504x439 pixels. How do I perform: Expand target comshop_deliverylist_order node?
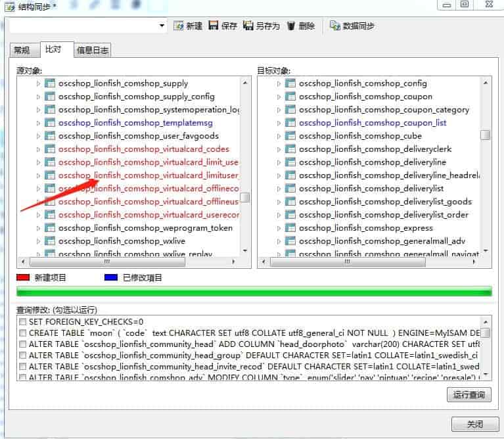tap(279, 215)
